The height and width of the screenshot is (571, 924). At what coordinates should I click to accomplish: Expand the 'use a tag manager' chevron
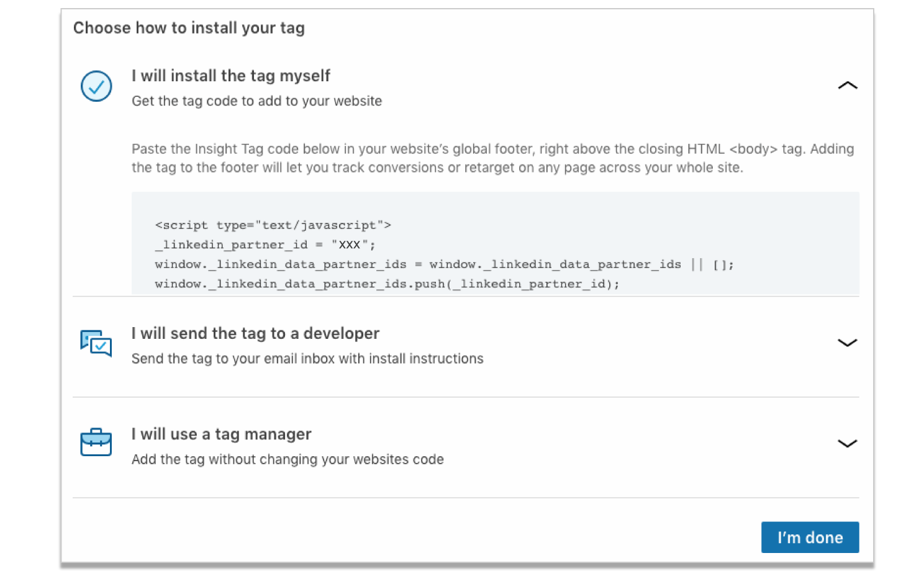click(x=847, y=443)
